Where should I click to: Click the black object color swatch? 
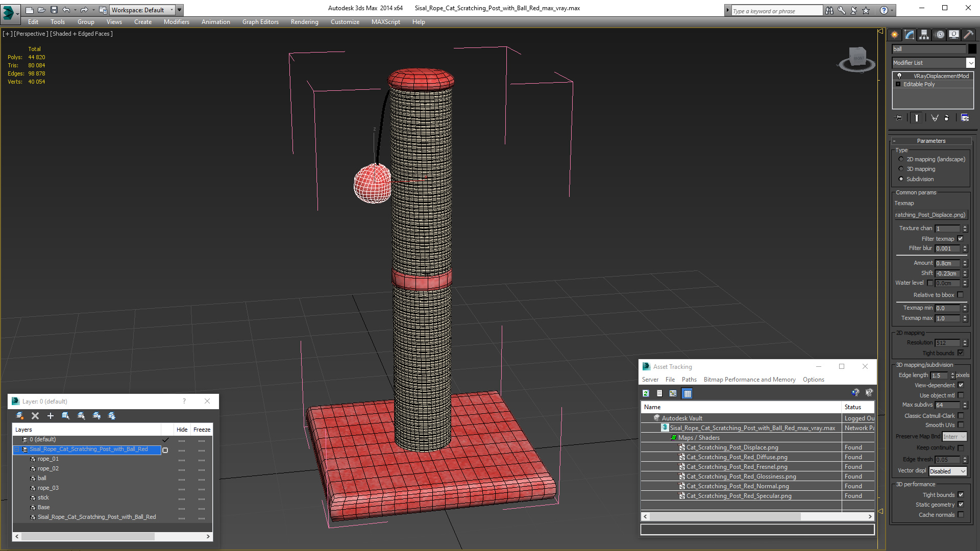pyautogui.click(x=972, y=49)
